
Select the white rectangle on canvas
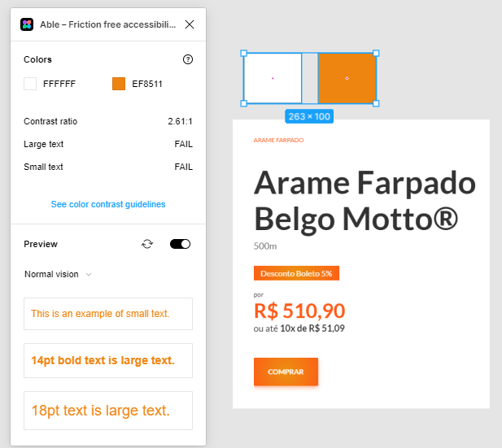[x=273, y=78]
